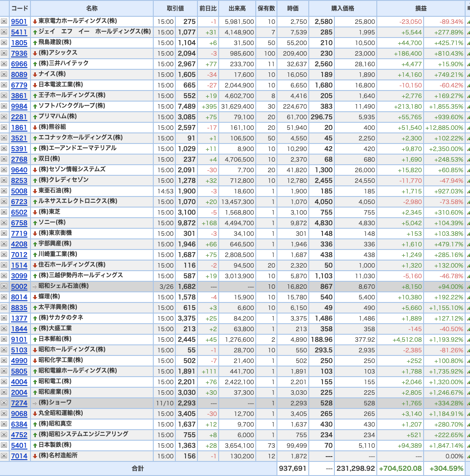Delete the 7012 川崎重工業 row
This screenshot has height=476, width=470.
click(x=4, y=254)
